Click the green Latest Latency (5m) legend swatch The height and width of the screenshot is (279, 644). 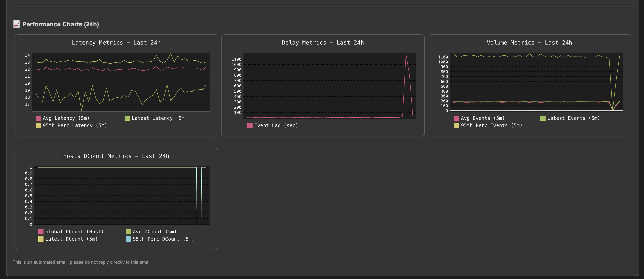coord(127,118)
